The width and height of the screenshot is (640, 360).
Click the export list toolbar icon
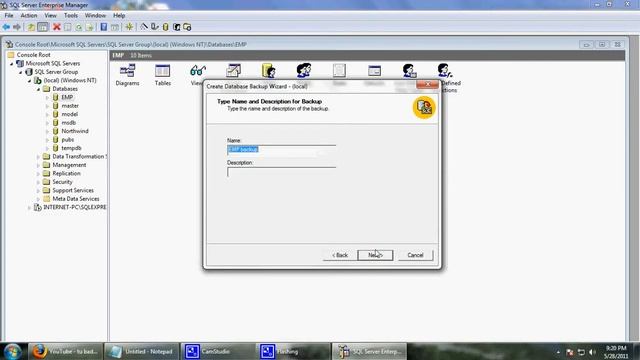click(x=90, y=27)
